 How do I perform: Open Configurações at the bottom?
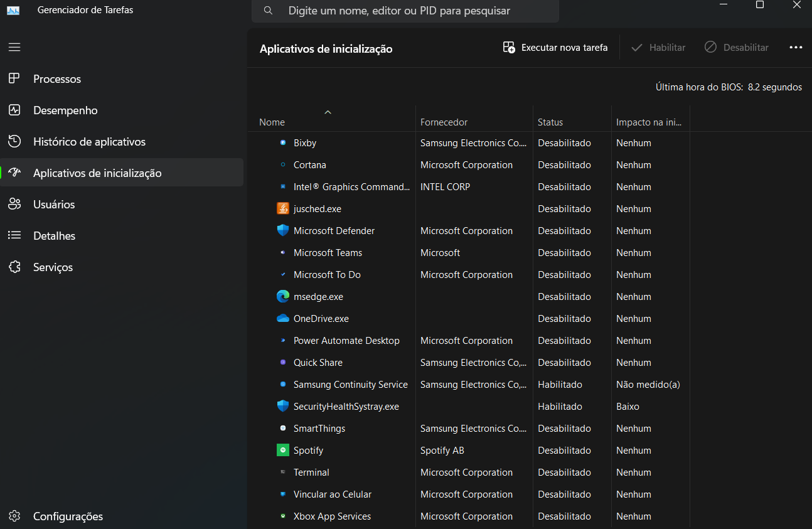(122, 516)
